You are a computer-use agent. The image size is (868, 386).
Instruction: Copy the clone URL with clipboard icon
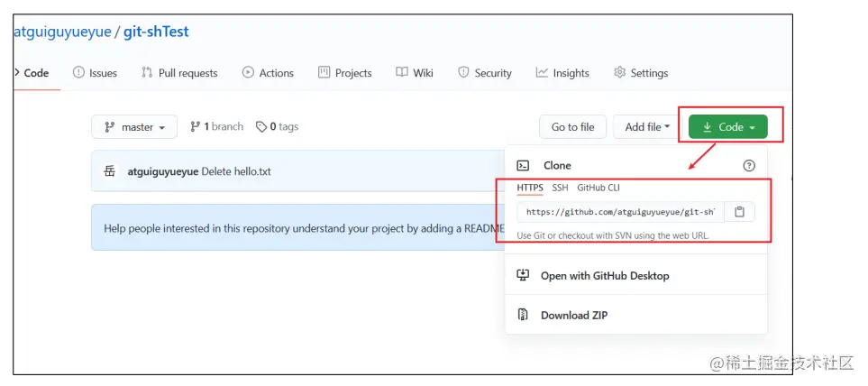740,212
